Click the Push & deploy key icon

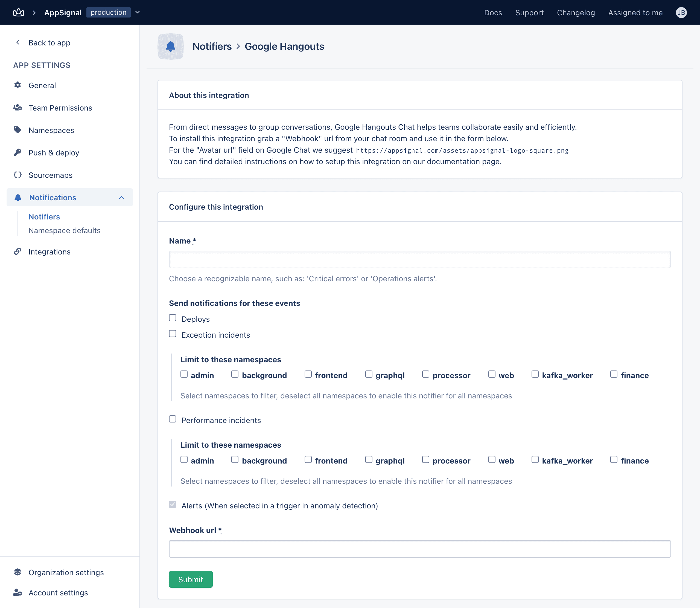17,152
